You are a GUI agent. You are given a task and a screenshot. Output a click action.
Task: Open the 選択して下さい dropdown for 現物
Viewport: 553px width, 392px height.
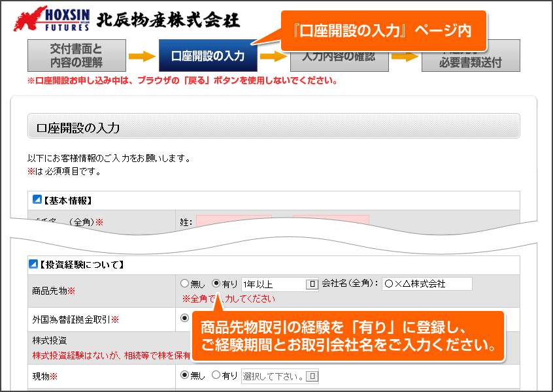point(312,376)
